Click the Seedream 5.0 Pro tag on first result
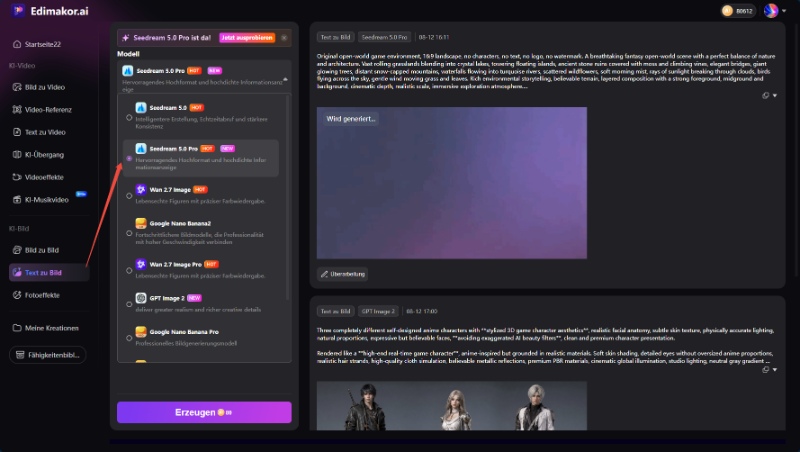Screen dimensions: 800x452 point(384,37)
